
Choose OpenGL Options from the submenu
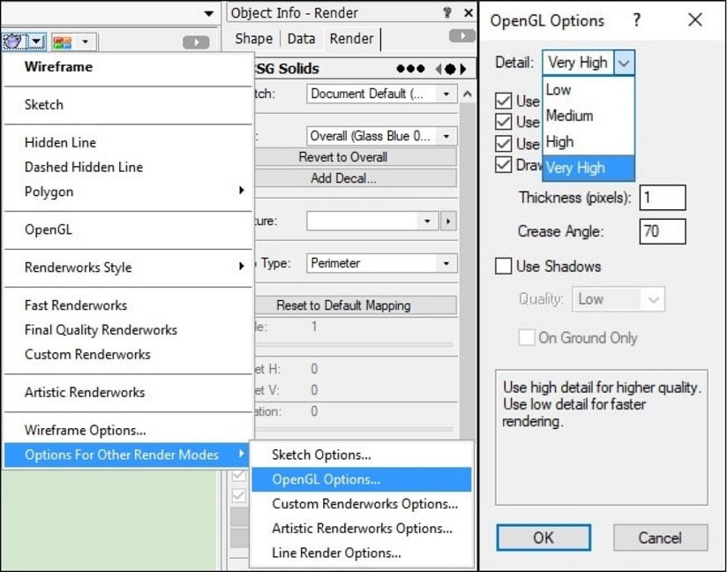pyautogui.click(x=326, y=479)
